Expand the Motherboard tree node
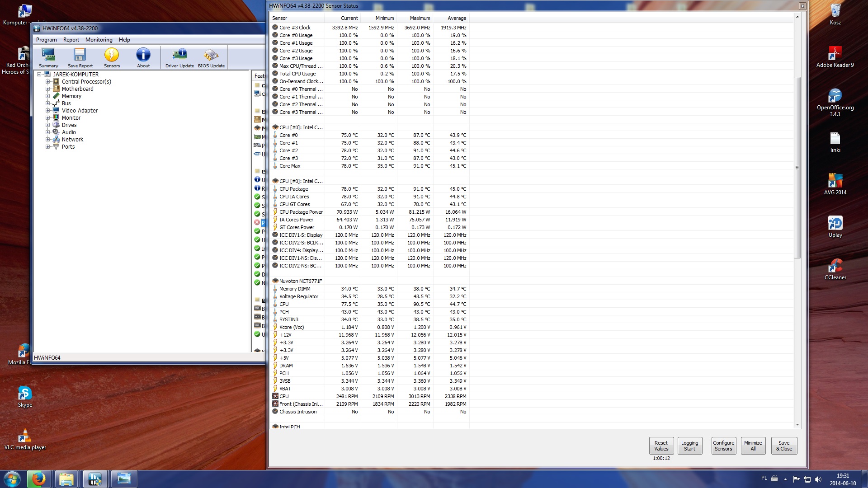The image size is (868, 488). (x=47, y=89)
